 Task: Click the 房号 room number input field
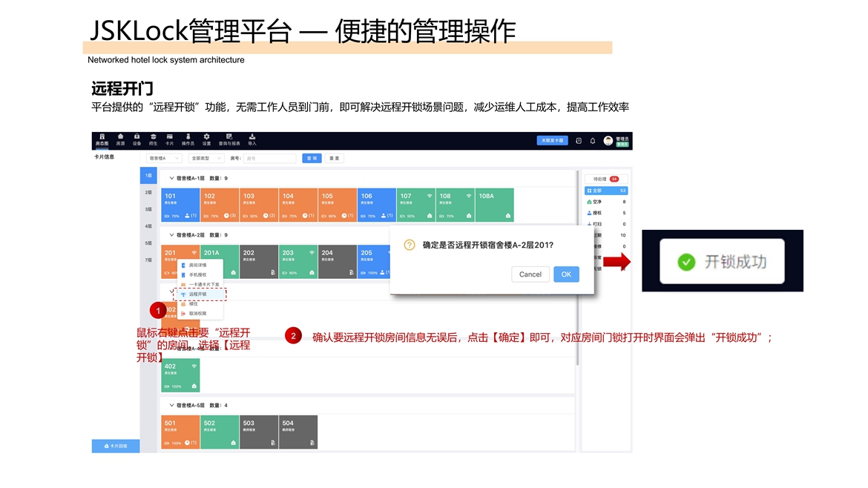pos(269,158)
